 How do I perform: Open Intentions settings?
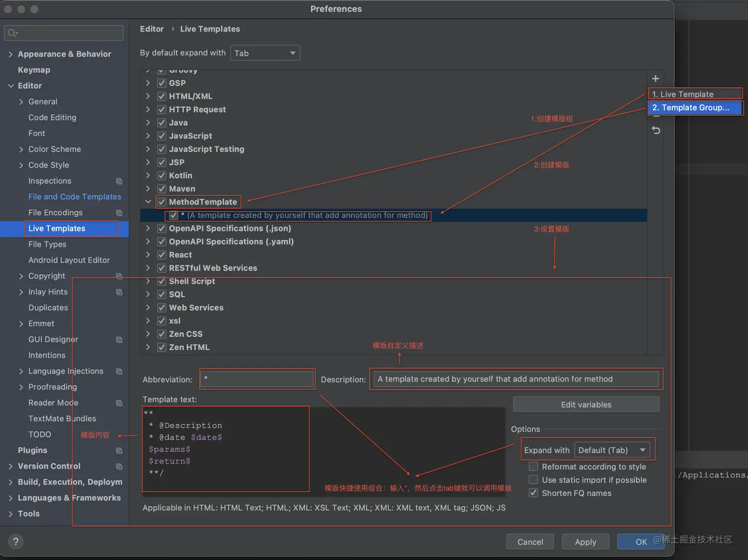[x=47, y=355]
